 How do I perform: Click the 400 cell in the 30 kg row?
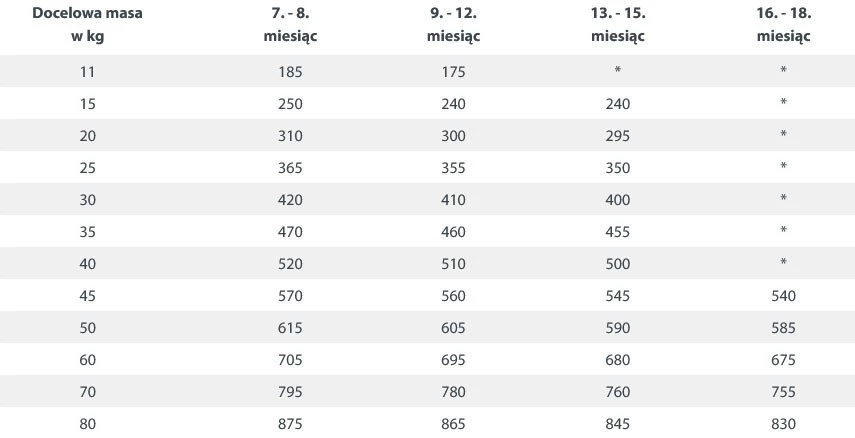(x=618, y=200)
